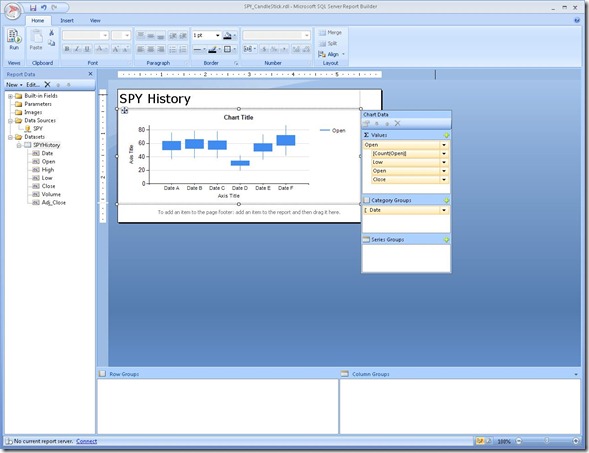
Task: Run the report
Action: point(14,40)
